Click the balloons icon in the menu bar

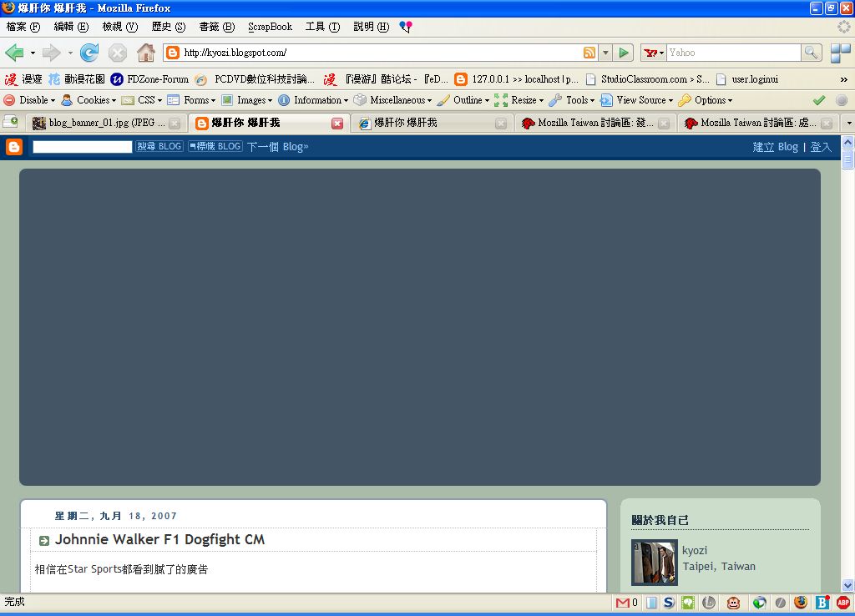click(x=406, y=27)
